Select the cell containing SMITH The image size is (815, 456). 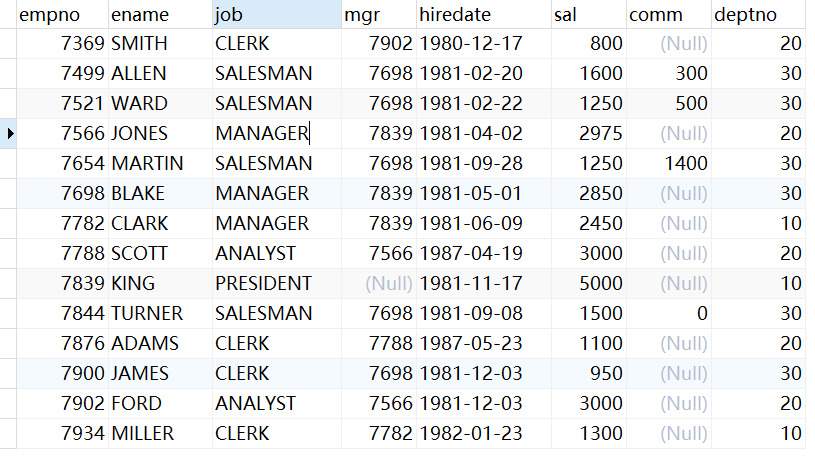pos(139,43)
